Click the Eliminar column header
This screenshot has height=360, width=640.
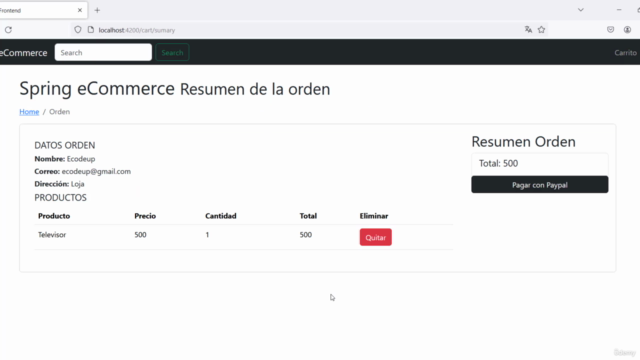[374, 216]
